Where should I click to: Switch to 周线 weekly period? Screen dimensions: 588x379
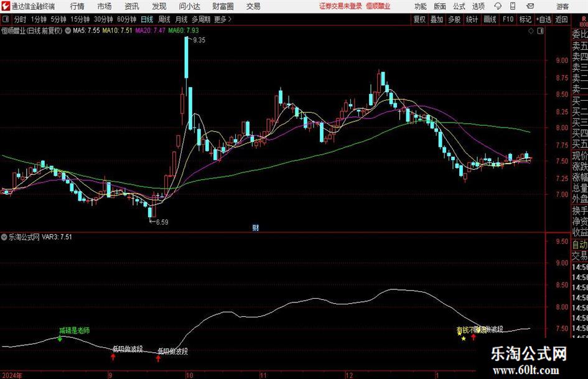coord(164,19)
